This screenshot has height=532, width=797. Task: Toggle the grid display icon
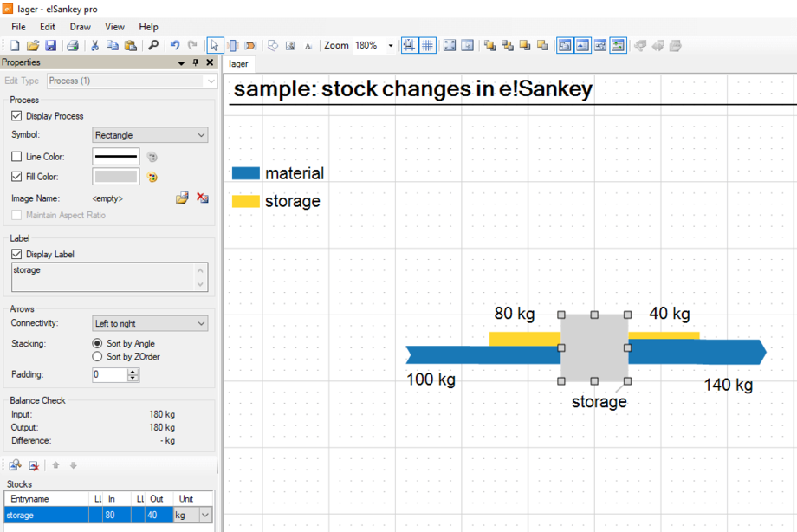(427, 46)
